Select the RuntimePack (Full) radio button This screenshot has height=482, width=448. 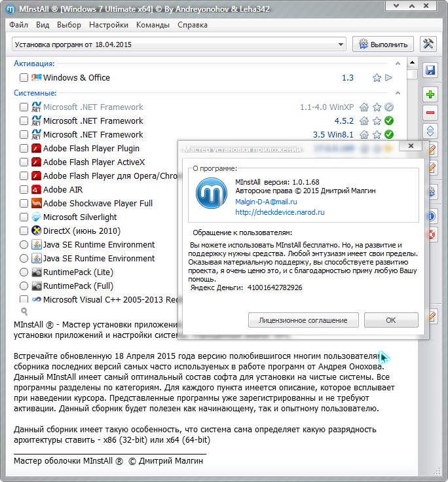(24, 286)
